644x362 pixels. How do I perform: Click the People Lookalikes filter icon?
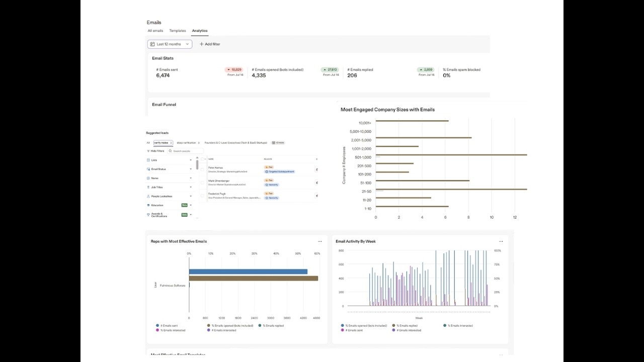(148, 196)
